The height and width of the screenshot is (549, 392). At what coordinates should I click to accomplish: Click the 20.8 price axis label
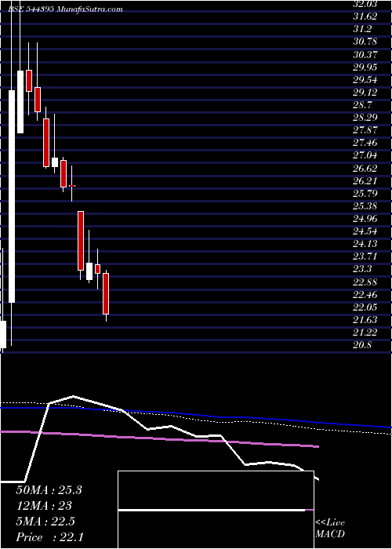(362, 346)
